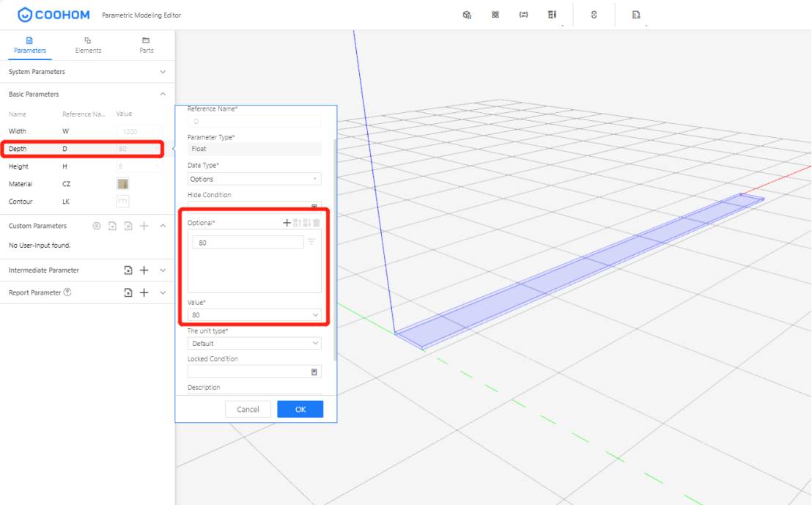Click the plus icon above Optional list

point(287,223)
